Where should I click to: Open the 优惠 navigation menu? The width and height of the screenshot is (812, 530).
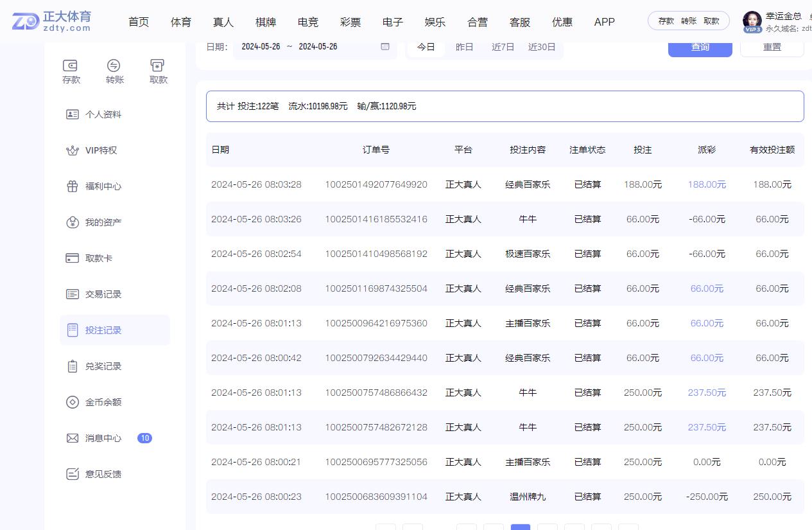pos(562,22)
